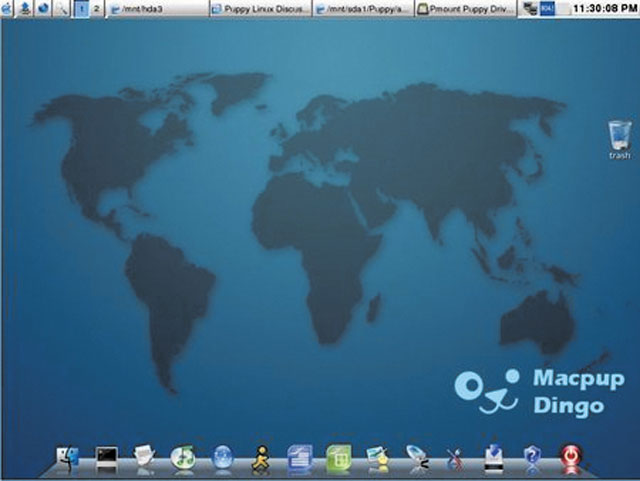Open the Finder-style file manager in dock
Viewport: 640px width, 481px height.
pos(67,458)
